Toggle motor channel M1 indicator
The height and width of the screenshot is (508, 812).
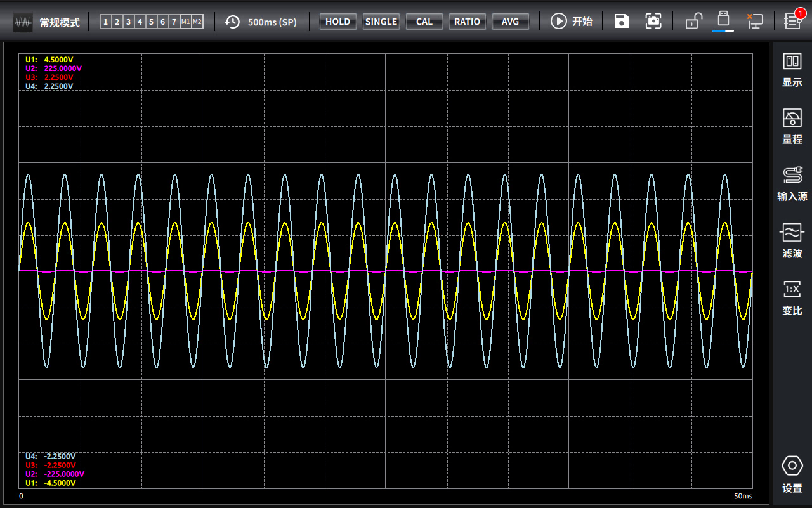coord(185,22)
